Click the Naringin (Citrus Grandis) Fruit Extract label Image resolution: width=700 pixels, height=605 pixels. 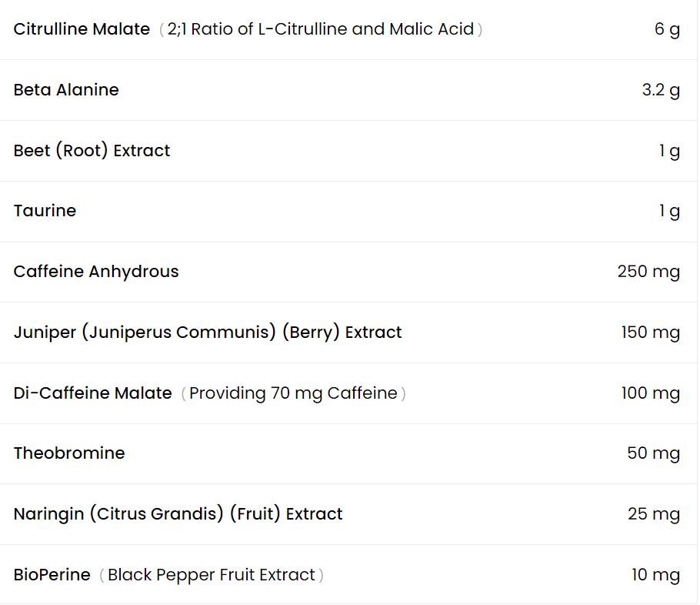(178, 514)
